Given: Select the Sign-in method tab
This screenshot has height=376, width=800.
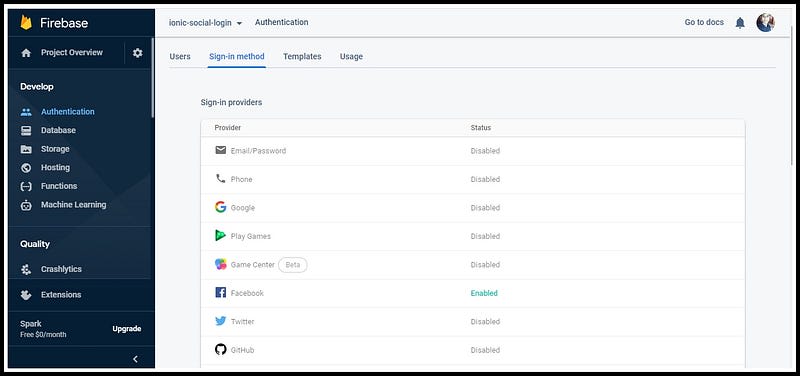Looking at the screenshot, I should (237, 57).
